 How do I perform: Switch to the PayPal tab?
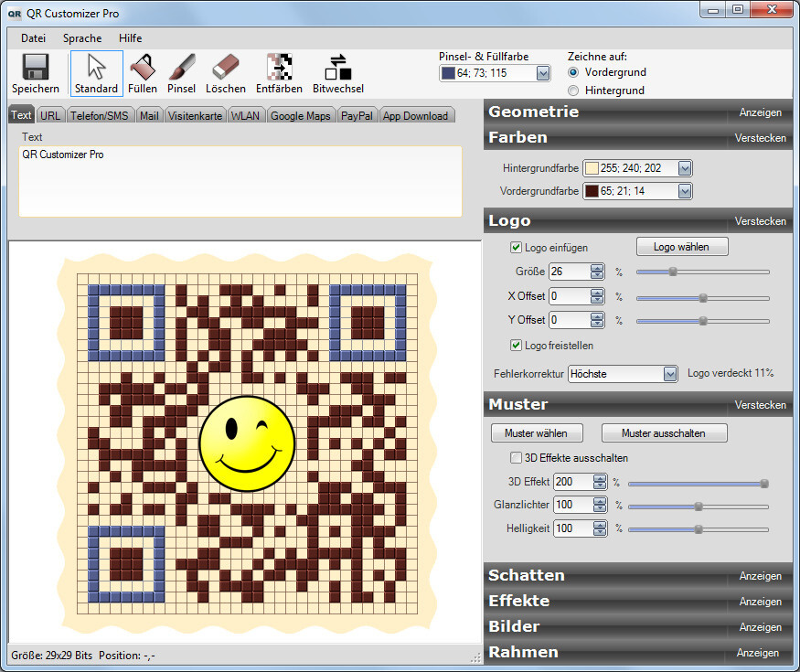[x=357, y=116]
